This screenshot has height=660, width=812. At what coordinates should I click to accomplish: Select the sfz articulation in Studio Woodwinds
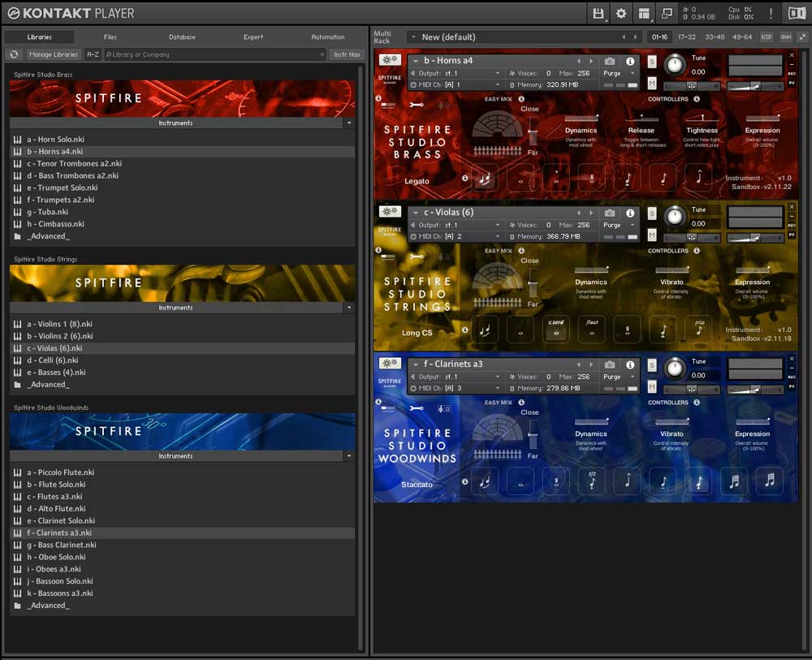tap(592, 481)
